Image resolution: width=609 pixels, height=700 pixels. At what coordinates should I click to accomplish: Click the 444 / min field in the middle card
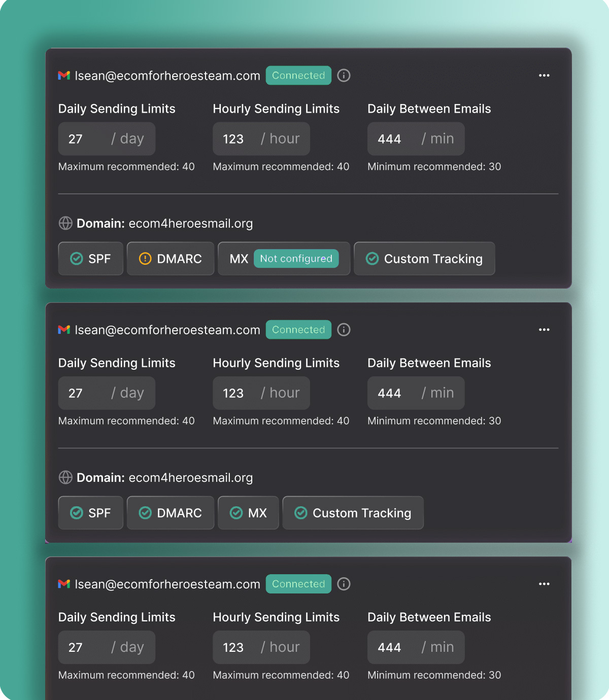pos(416,393)
